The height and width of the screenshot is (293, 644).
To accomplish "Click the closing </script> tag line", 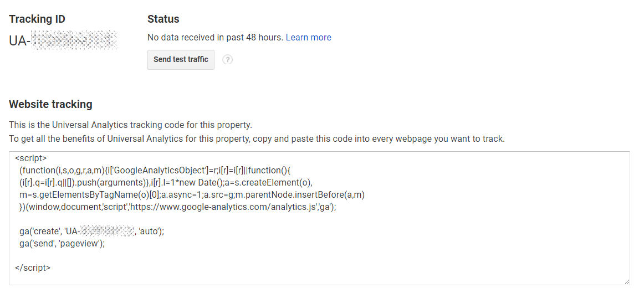I will click(x=33, y=268).
